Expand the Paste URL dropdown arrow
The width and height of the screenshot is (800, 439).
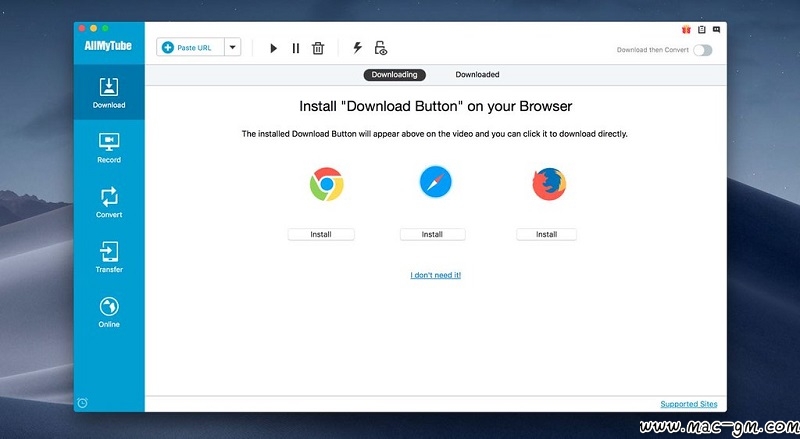232,47
